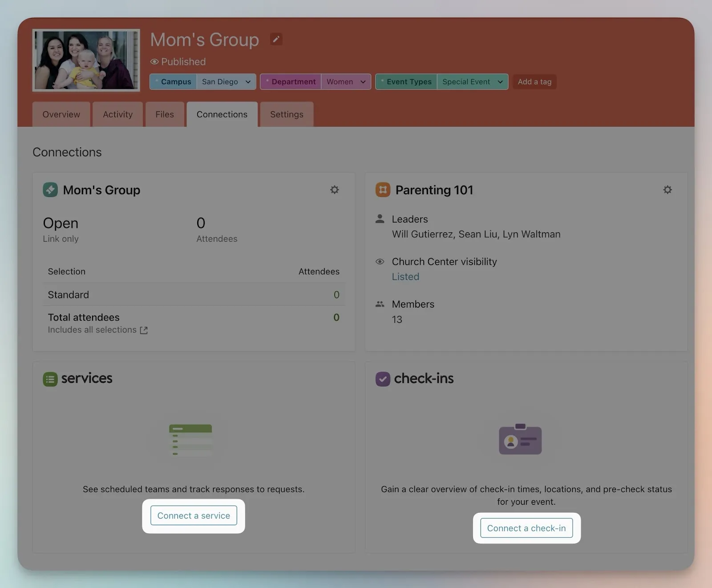Switch to the Files tab
This screenshot has height=588, width=712.
click(165, 114)
